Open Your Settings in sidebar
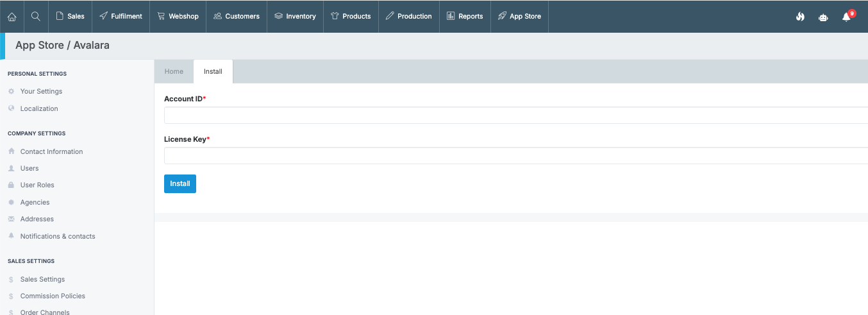868x315 pixels. click(x=41, y=91)
